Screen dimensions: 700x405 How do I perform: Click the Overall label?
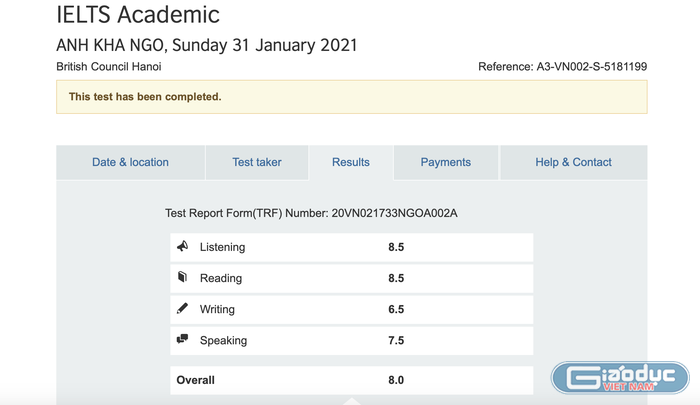pyautogui.click(x=196, y=380)
